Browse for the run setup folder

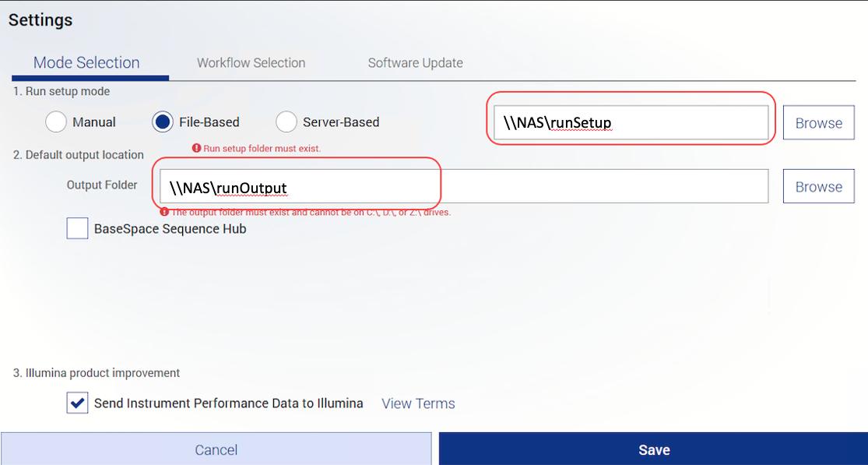(x=818, y=123)
